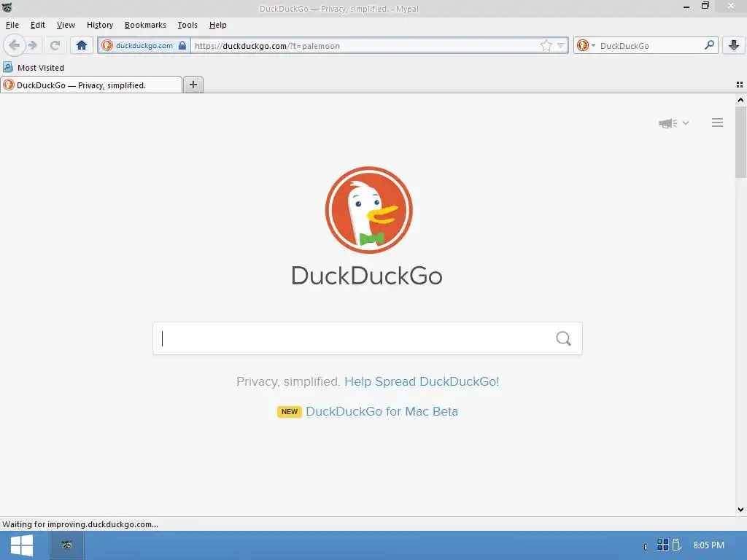Click the scrollbar up arrow

pos(740,100)
